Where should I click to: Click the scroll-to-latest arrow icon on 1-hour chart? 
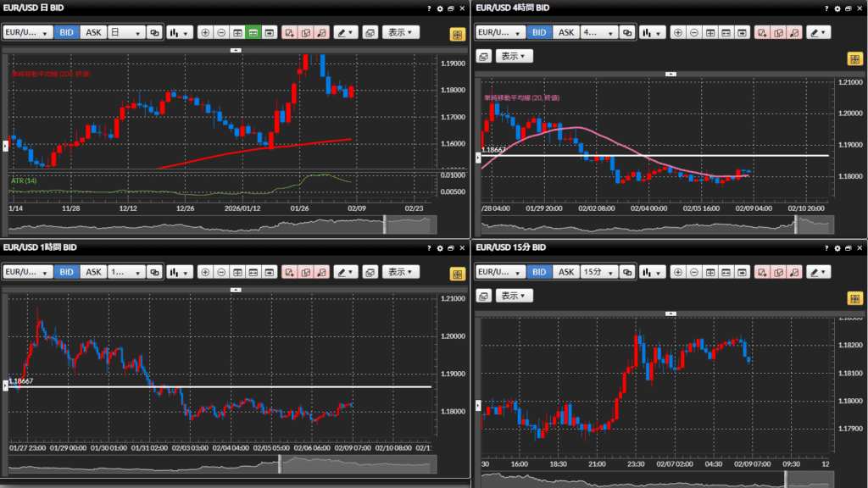click(269, 273)
